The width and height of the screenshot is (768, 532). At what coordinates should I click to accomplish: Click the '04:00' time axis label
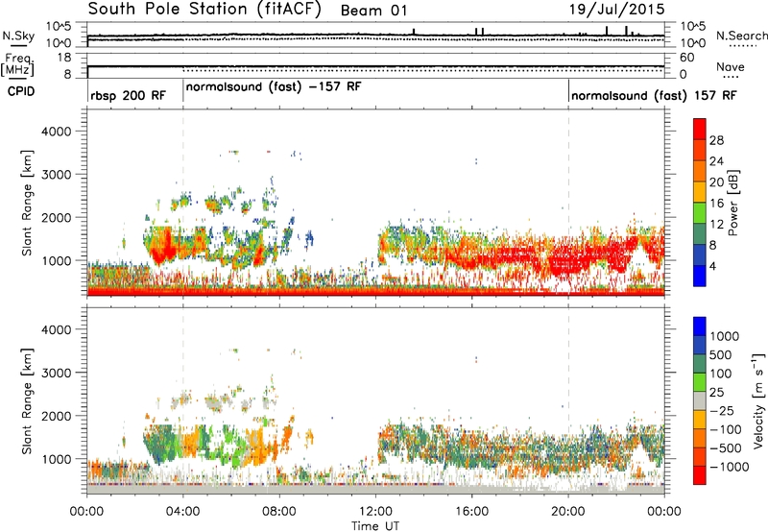[x=182, y=512]
